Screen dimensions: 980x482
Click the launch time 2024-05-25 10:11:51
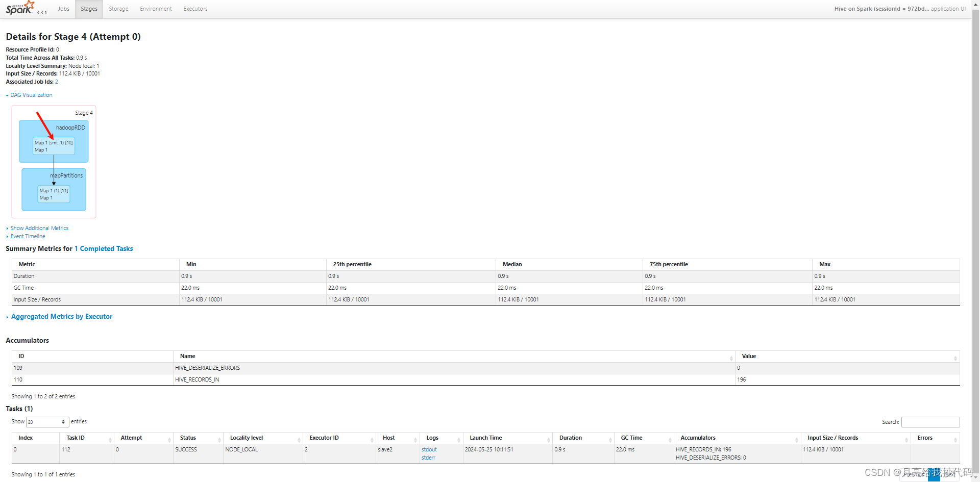click(488, 449)
